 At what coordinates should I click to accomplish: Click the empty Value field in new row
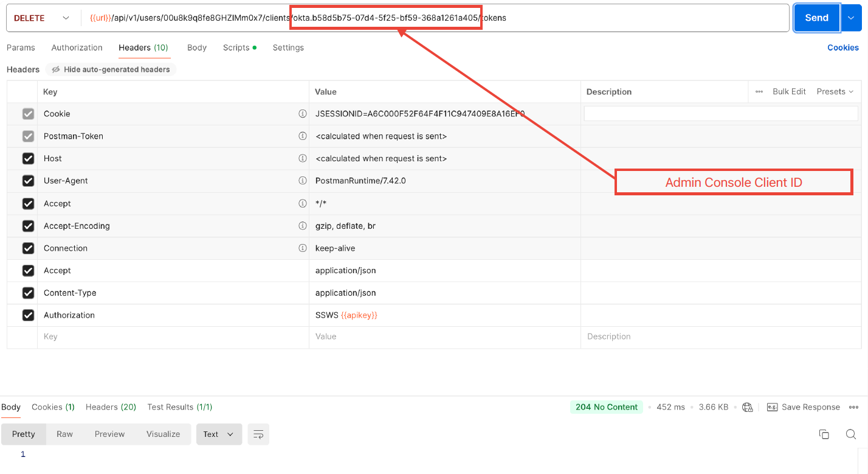(x=445, y=336)
